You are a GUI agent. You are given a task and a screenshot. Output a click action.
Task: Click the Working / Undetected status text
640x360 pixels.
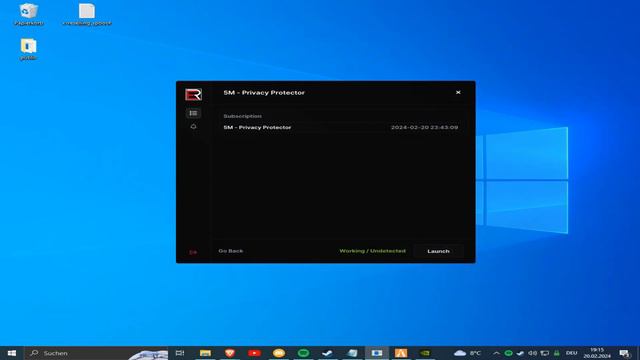click(372, 251)
